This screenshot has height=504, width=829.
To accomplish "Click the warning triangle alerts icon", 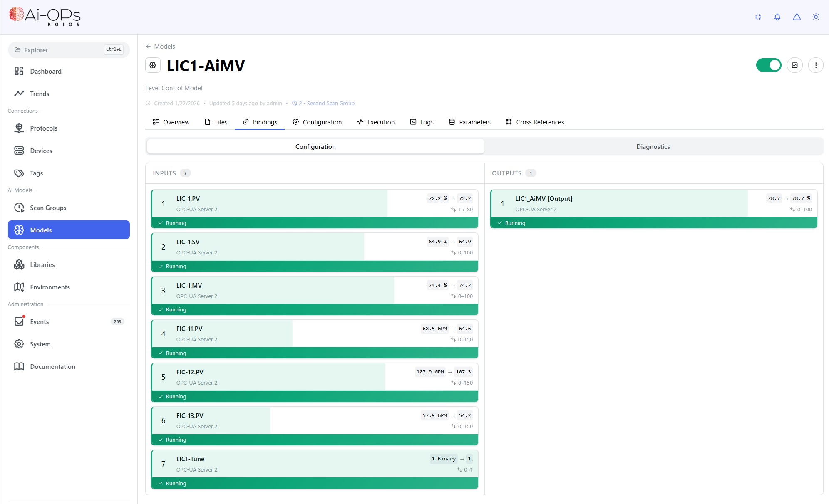I will [797, 17].
